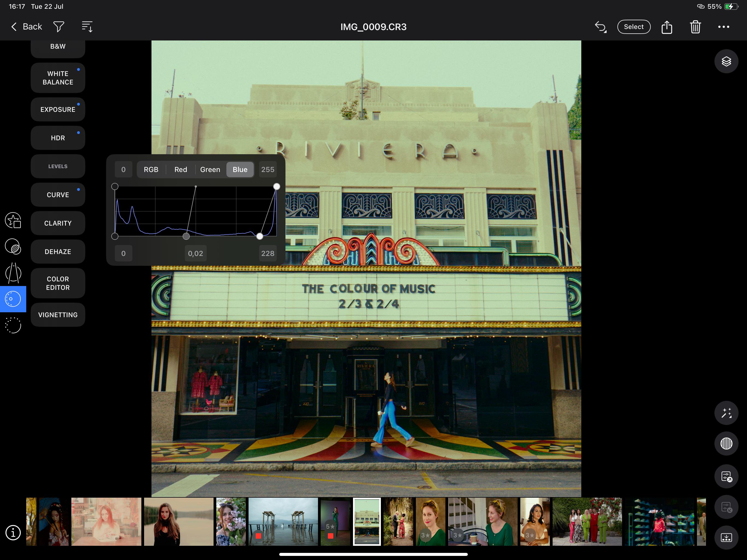Click the trash delete icon

pyautogui.click(x=695, y=27)
